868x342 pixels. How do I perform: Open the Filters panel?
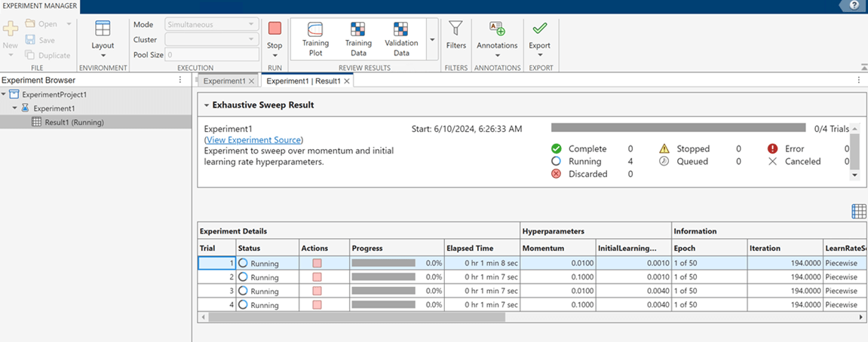pos(455,35)
